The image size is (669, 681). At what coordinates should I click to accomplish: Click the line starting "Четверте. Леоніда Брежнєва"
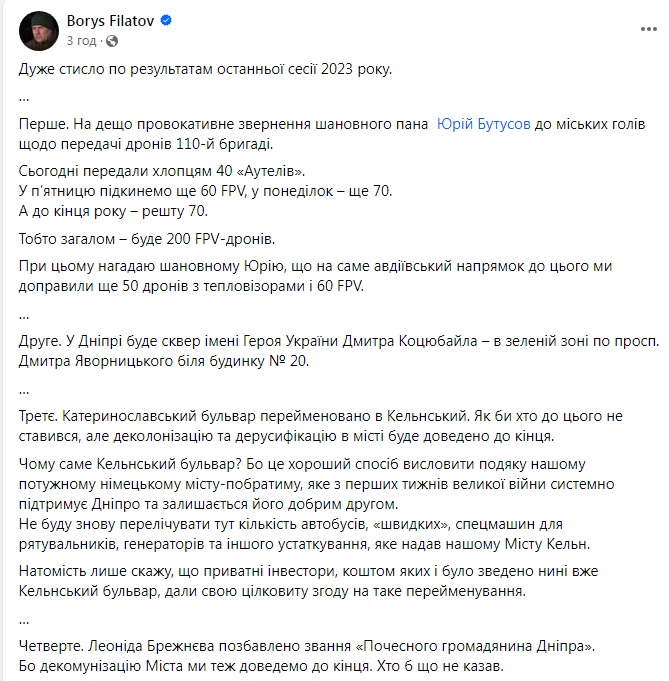point(300,648)
